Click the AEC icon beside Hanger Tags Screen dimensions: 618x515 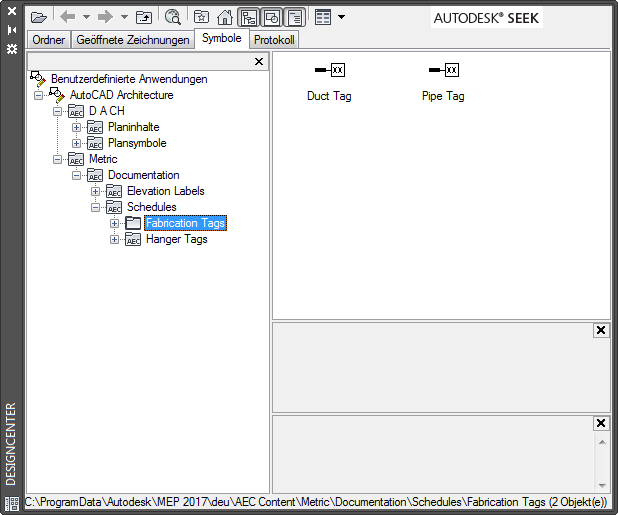point(133,239)
